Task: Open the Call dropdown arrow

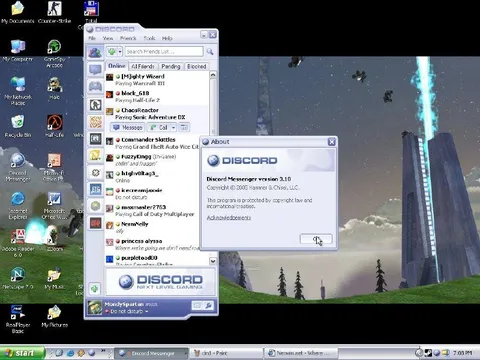Action: 173,127
